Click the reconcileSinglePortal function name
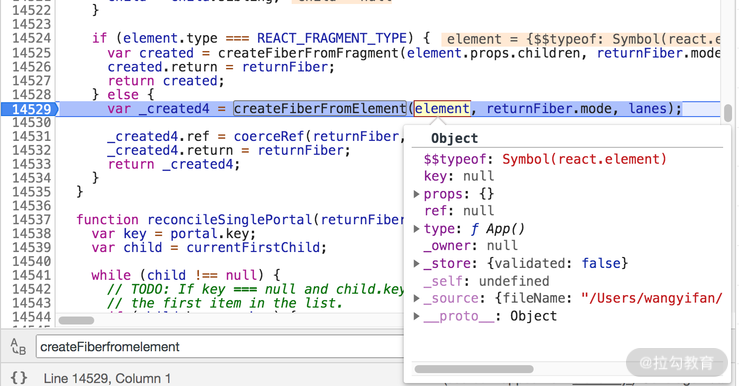The height and width of the screenshot is (386, 739). tap(230, 220)
